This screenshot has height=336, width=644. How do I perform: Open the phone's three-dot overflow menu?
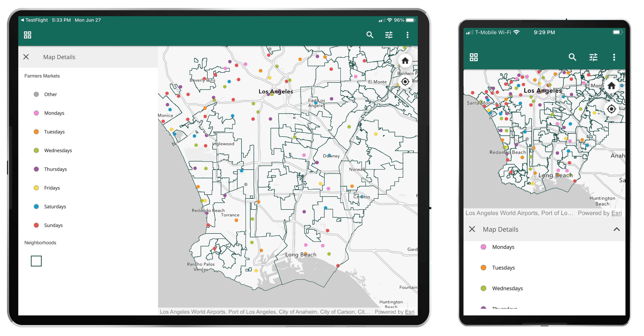[614, 57]
